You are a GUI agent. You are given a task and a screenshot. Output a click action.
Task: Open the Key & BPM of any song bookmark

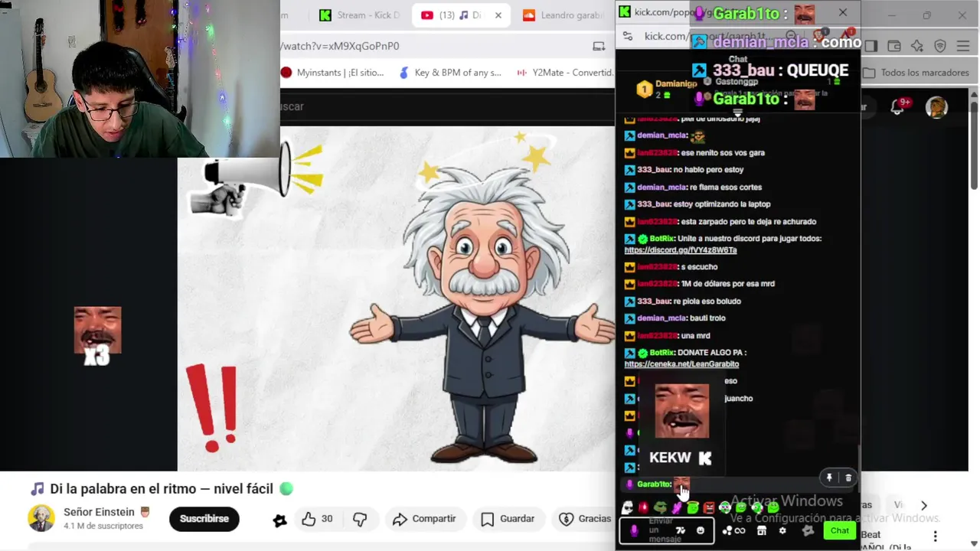pyautogui.click(x=450, y=73)
